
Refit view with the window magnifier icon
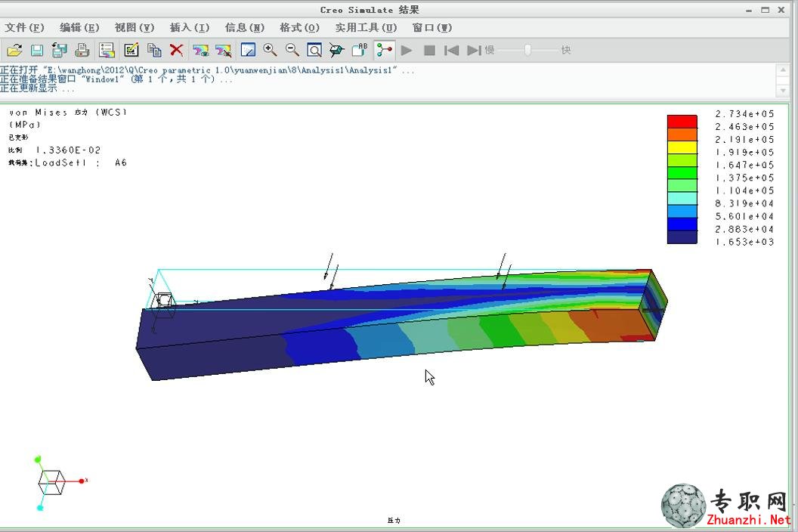pos(314,50)
